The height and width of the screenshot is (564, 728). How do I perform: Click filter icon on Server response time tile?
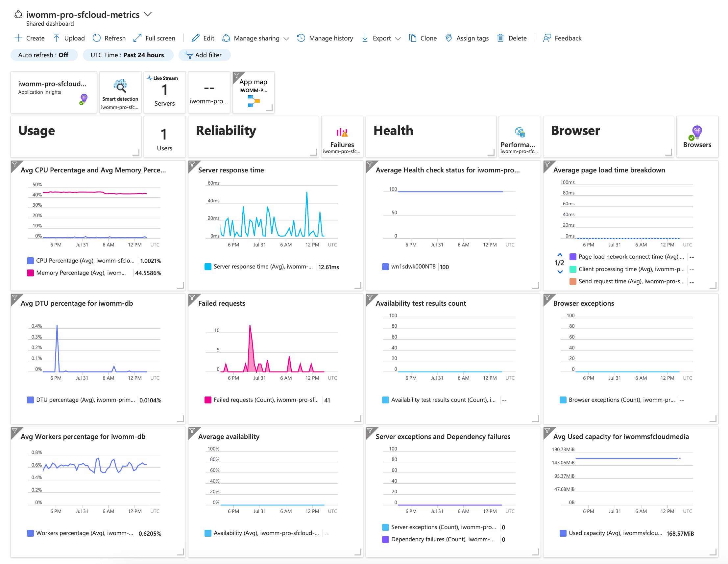pos(192,164)
